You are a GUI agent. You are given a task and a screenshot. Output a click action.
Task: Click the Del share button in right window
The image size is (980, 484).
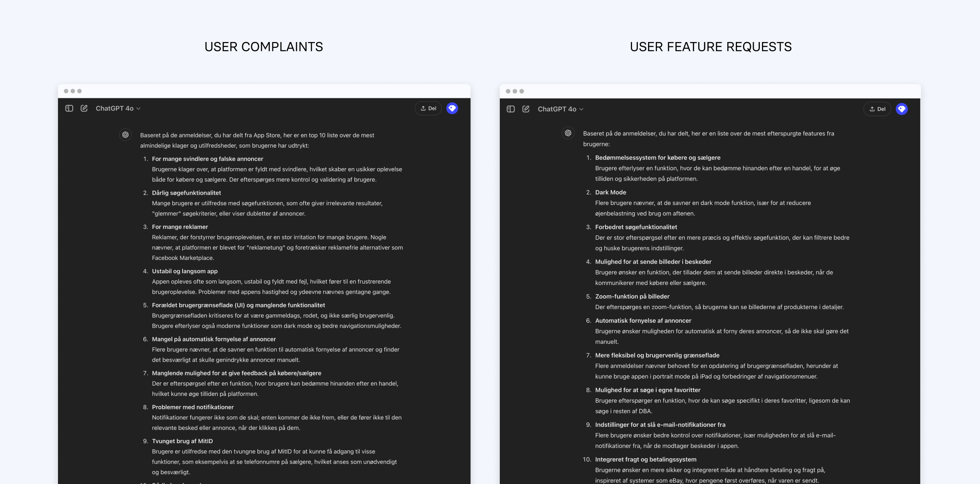[x=877, y=109]
